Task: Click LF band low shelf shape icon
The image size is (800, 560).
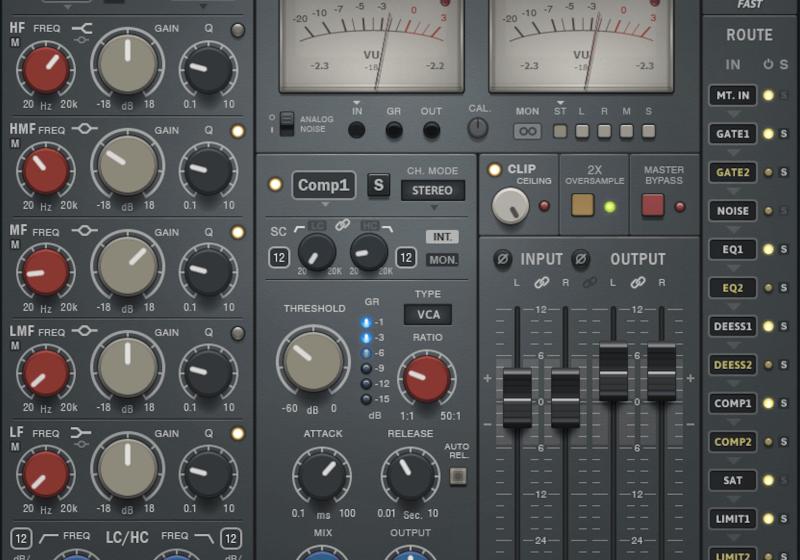Action: coord(81,433)
